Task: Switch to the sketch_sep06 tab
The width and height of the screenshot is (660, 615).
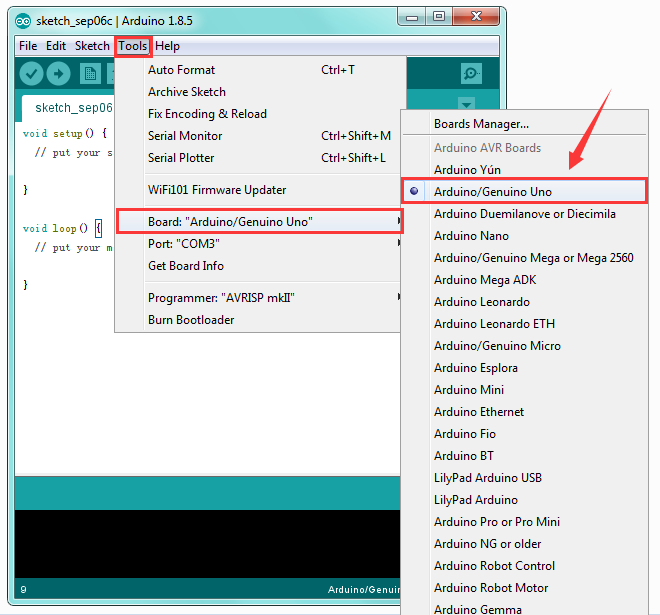Action: [73, 108]
